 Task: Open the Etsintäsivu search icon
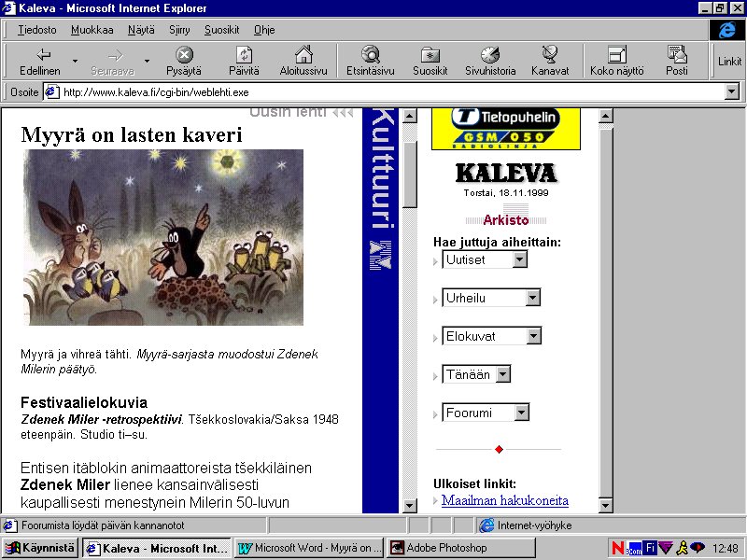(x=370, y=55)
